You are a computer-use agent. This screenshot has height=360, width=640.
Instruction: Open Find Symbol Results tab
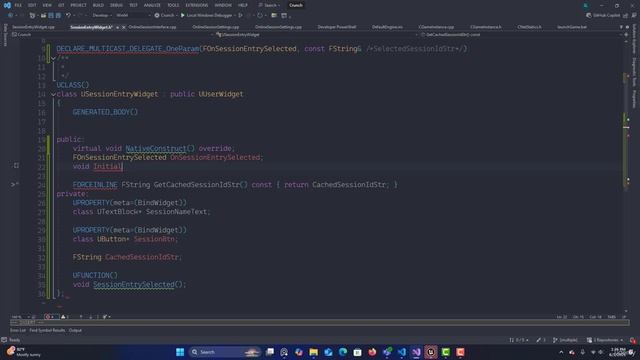click(x=47, y=330)
